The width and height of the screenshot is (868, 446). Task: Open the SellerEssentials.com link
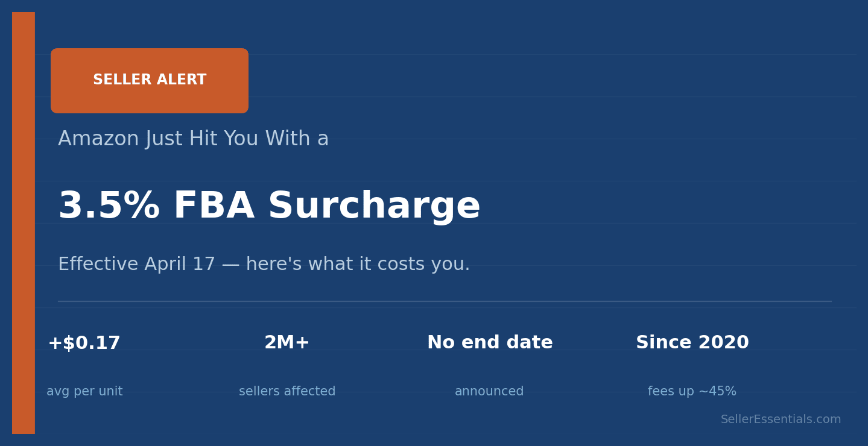[781, 419]
